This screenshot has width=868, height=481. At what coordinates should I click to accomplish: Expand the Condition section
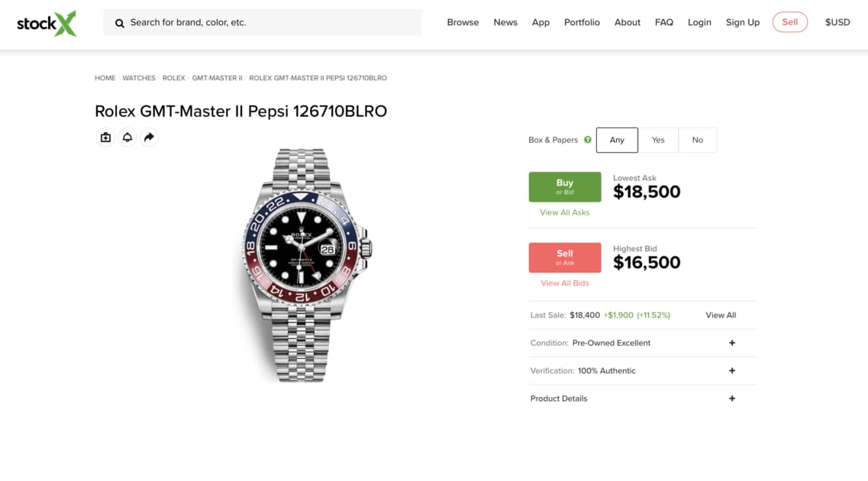tap(731, 343)
